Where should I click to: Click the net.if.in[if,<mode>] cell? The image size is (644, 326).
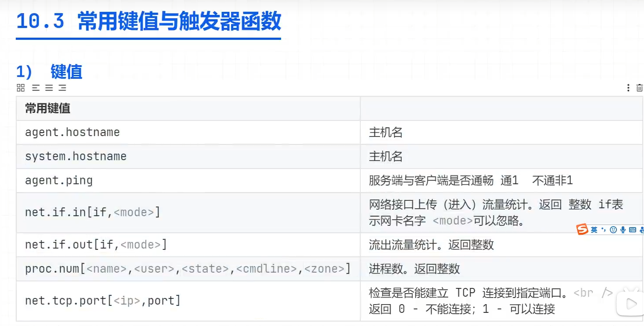92,212
